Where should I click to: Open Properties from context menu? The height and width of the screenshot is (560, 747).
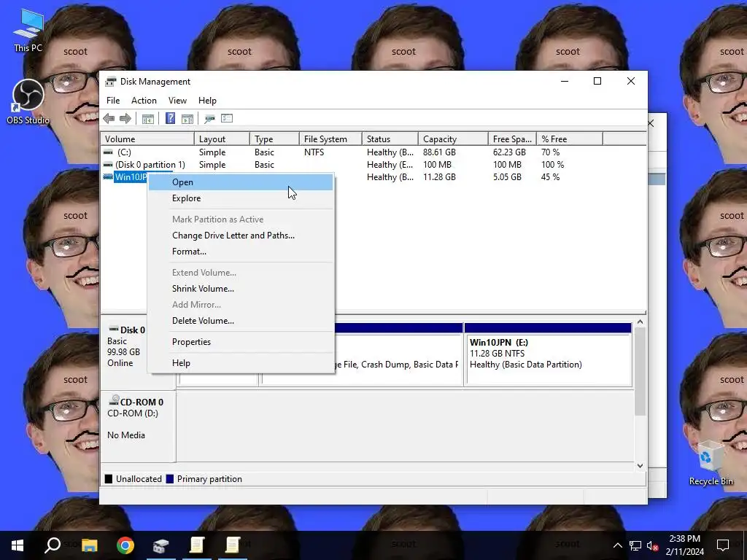[241, 342]
